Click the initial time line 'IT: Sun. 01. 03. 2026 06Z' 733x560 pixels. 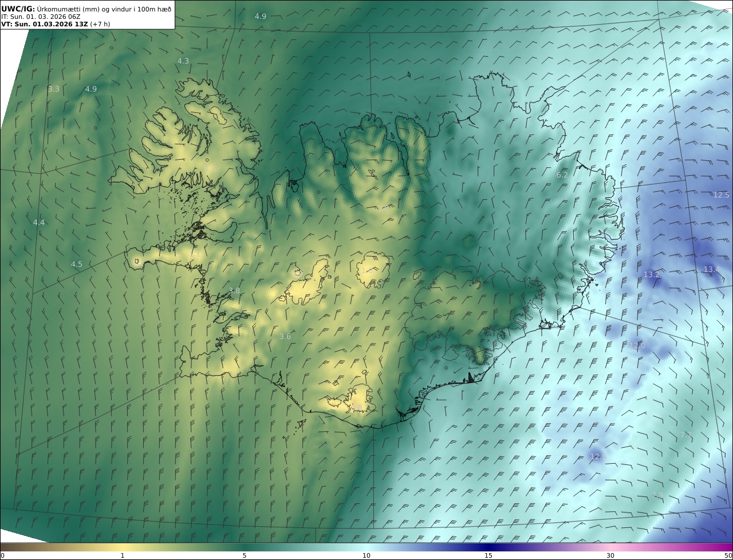tap(41, 17)
